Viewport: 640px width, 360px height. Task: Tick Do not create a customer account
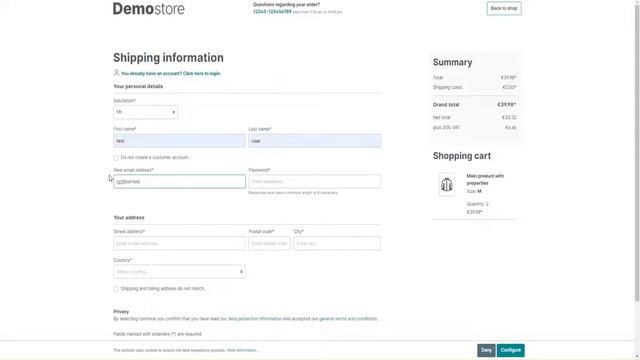coord(116,158)
